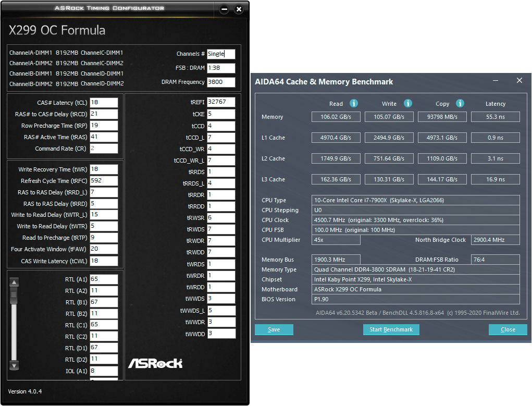Click the tWTR_L value field
The image size is (532, 406).
(x=104, y=215)
